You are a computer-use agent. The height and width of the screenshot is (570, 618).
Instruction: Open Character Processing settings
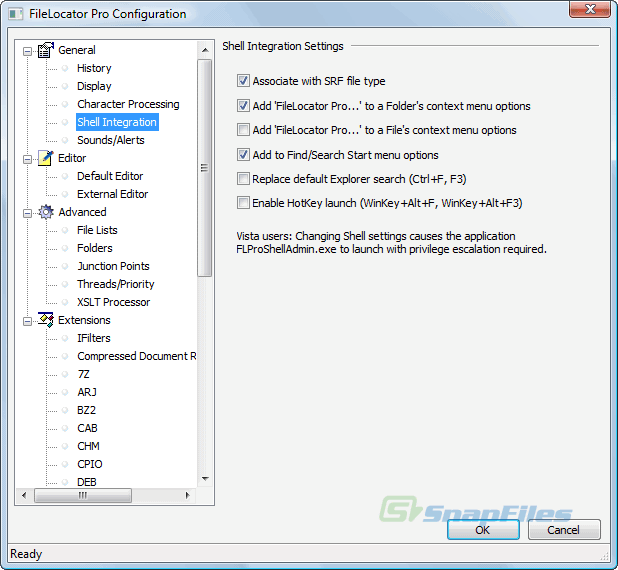[x=128, y=104]
